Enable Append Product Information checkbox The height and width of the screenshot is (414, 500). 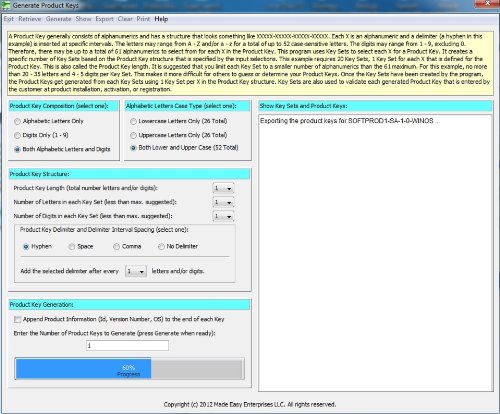click(x=18, y=319)
